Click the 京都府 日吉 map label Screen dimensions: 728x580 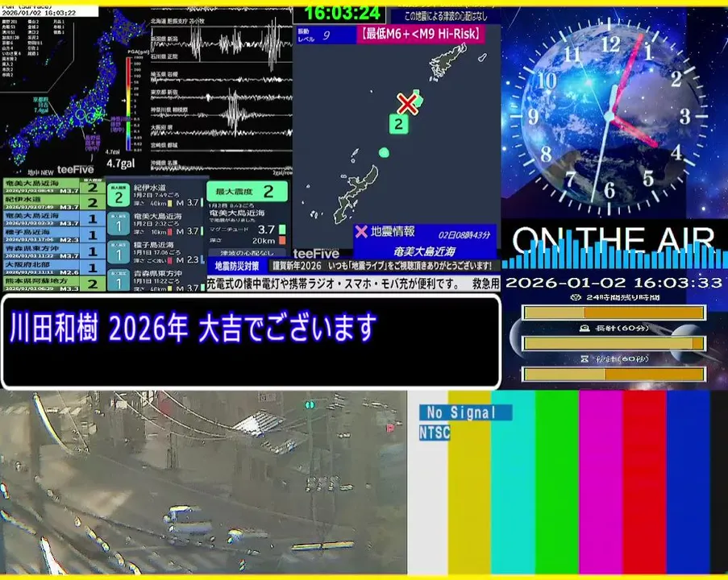[41, 105]
